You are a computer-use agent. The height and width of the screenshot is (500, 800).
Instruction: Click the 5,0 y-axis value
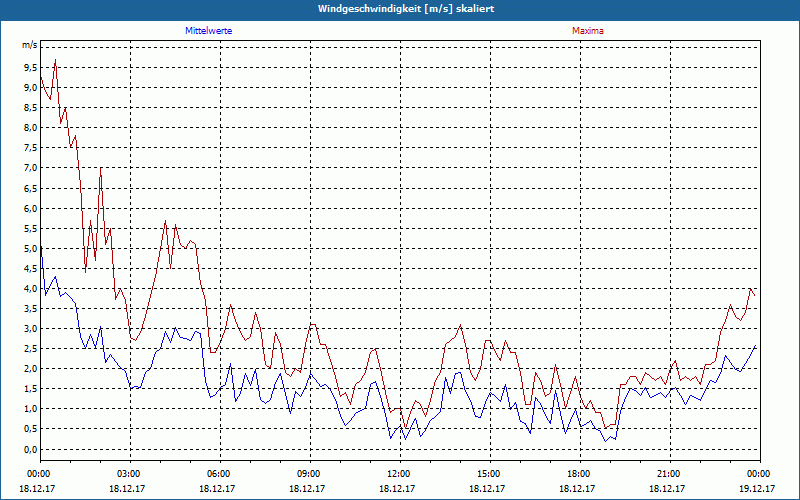click(31, 249)
